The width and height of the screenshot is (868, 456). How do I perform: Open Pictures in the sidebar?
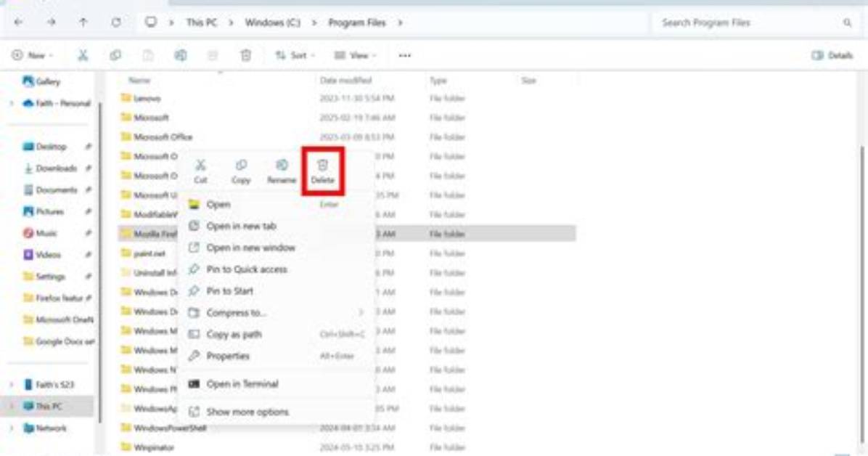coord(43,211)
